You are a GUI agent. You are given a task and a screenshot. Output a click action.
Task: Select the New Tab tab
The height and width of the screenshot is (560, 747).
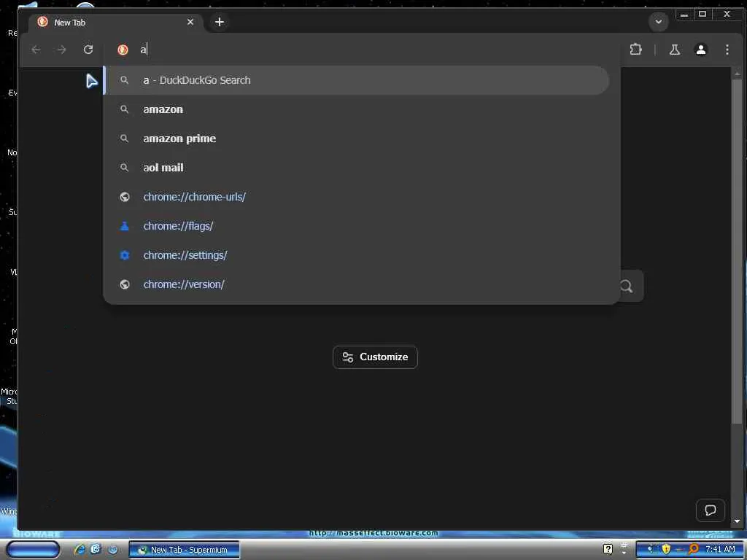115,23
